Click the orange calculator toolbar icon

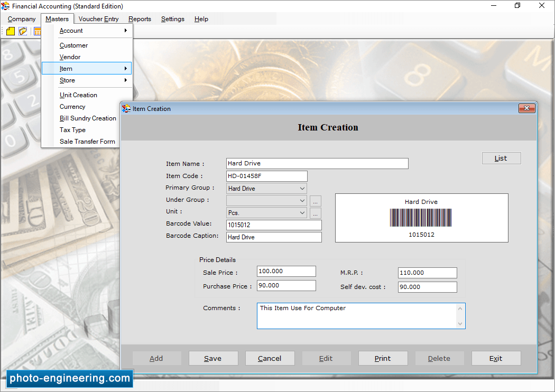37,31
